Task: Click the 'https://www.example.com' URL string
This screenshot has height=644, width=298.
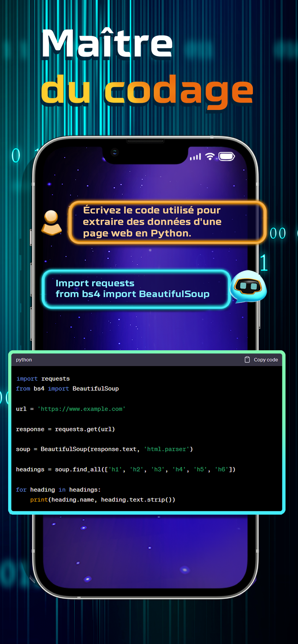Action: tap(81, 409)
